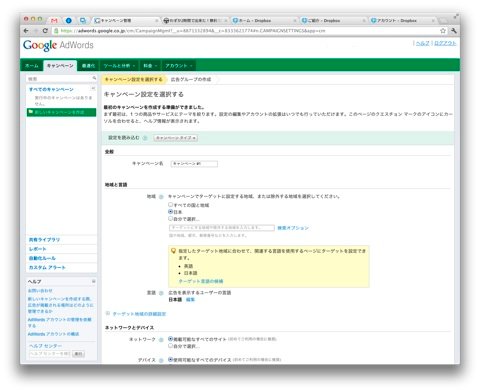Bookmark this page with the star icon
Viewport: 480px width, 392px height.
(x=443, y=31)
